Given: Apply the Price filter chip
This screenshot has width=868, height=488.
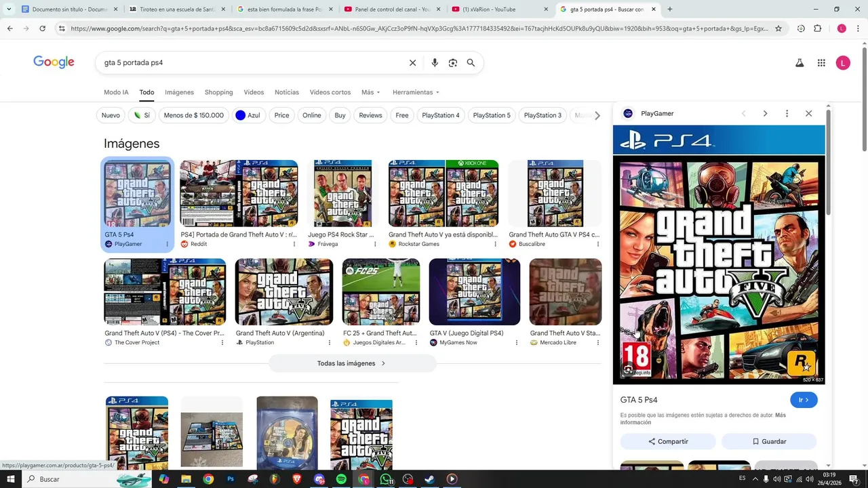Looking at the screenshot, I should pyautogui.click(x=282, y=115).
